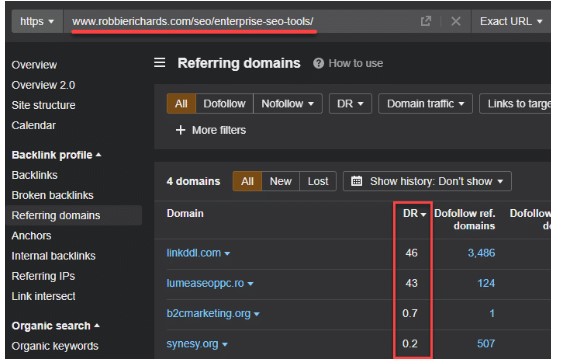Select the All link-type filter
The image size is (563, 364).
click(x=181, y=104)
